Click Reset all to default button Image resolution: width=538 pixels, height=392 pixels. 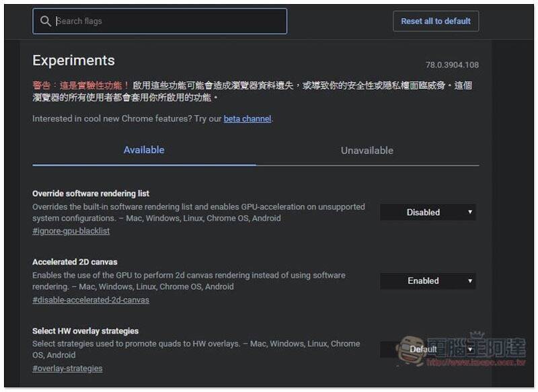pyautogui.click(x=436, y=22)
